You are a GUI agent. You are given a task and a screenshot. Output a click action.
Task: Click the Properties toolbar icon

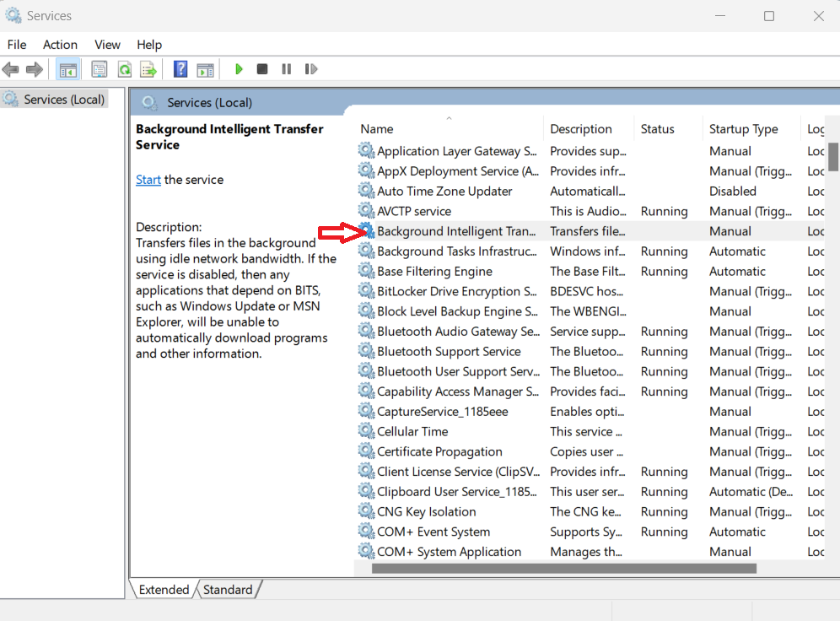tap(100, 69)
